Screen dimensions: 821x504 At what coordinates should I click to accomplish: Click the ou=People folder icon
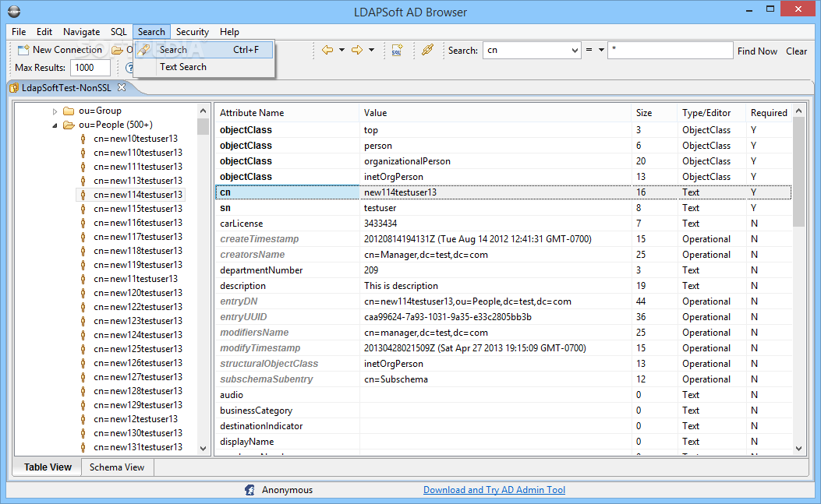[x=69, y=125]
